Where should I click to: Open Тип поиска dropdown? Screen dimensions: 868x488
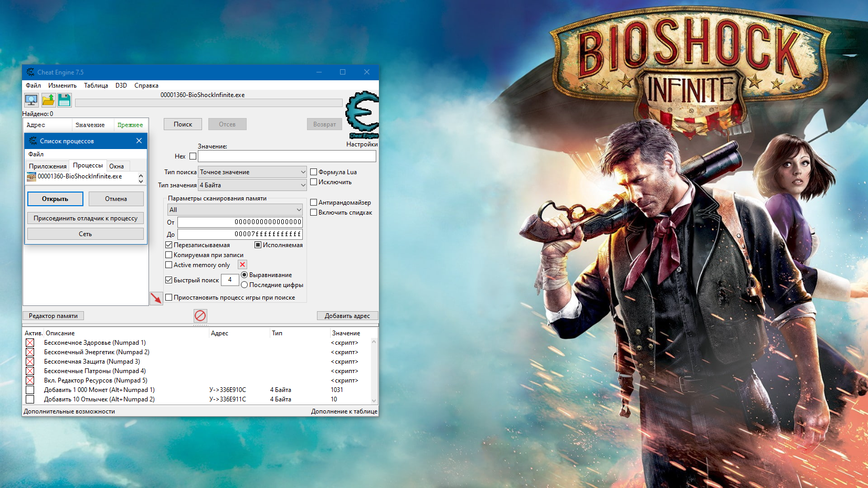pos(252,172)
